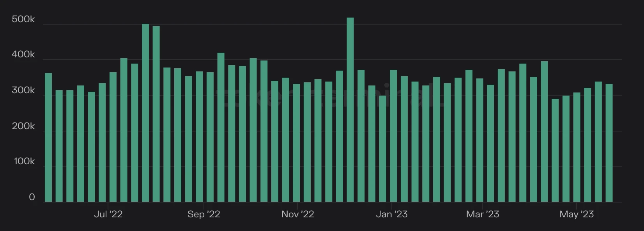Select the "Mar '23" axis label
The width and height of the screenshot is (644, 231).
(483, 214)
